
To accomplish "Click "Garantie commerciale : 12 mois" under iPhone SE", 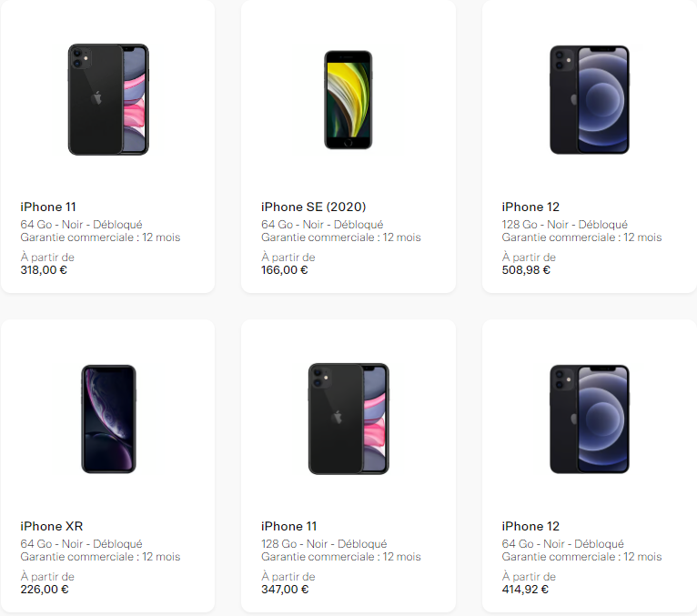I will tap(341, 237).
